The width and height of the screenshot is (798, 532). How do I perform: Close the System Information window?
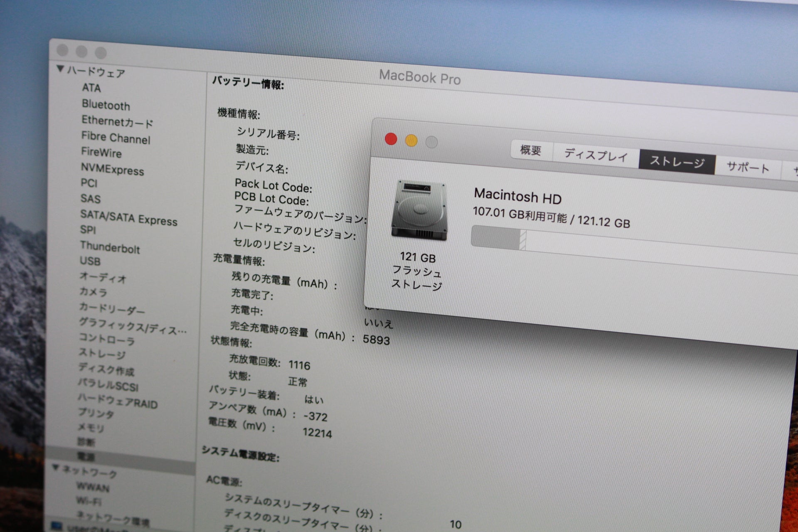62,50
